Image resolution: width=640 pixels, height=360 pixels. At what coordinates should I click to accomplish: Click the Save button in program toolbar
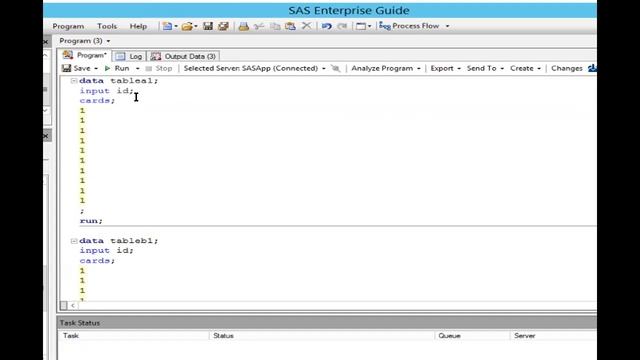pos(76,68)
